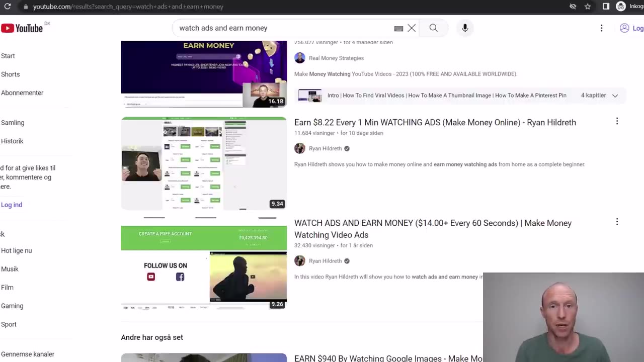Clear search text with X icon
The width and height of the screenshot is (644, 362).
point(412,28)
